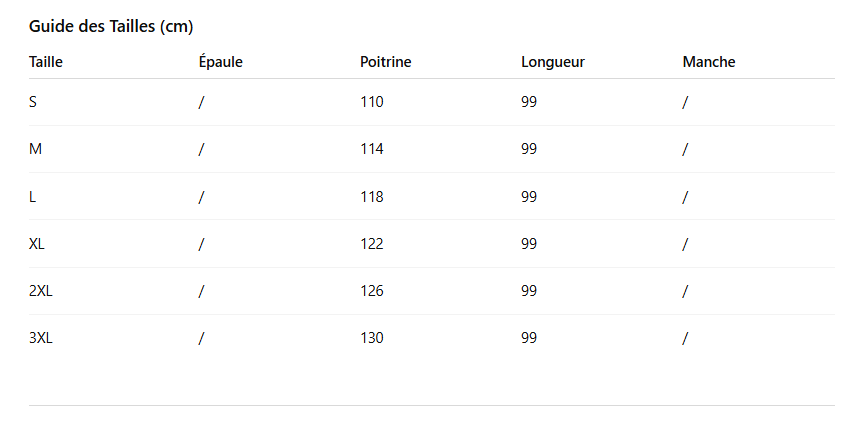Click the Longueur value in the 3XL row
852x432 pixels.
(x=529, y=338)
